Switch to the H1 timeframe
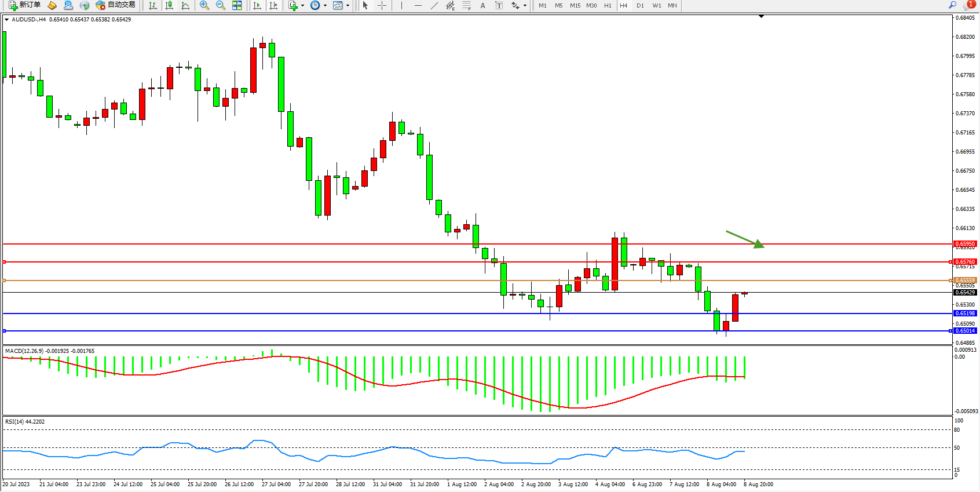The height and width of the screenshot is (492, 980). pyautogui.click(x=608, y=5)
